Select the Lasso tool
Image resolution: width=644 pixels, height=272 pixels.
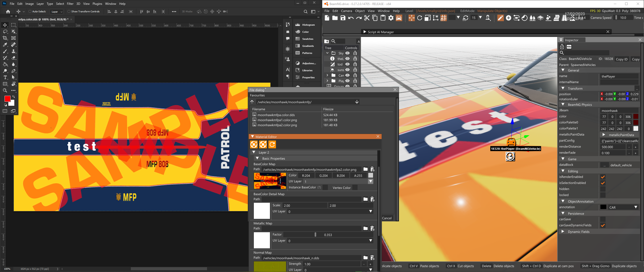[x=5, y=31]
